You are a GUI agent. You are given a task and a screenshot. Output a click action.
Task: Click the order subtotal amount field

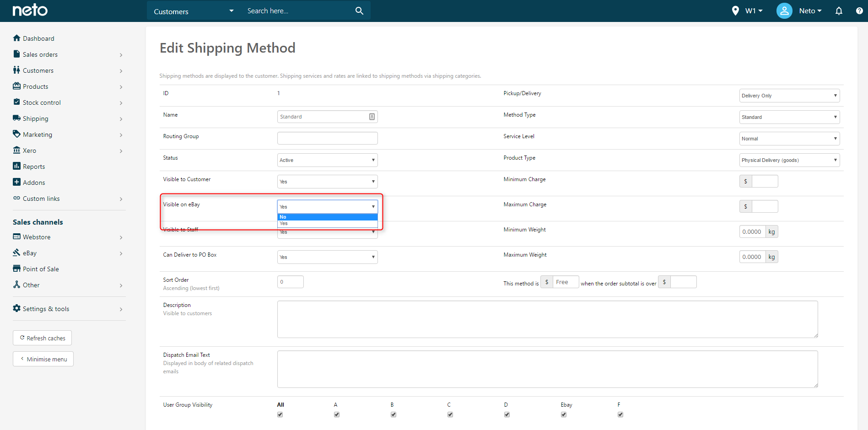pyautogui.click(x=683, y=282)
